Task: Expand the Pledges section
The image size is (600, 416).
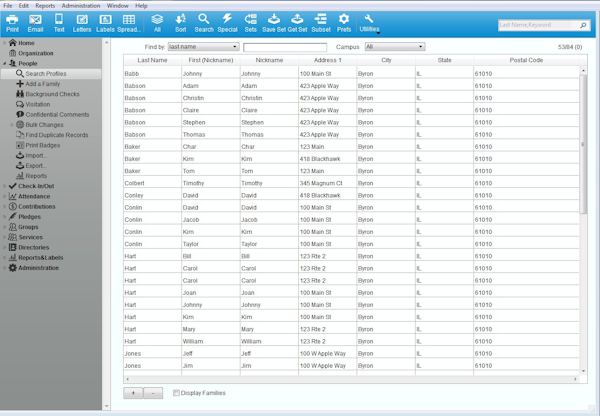Action: [5, 217]
